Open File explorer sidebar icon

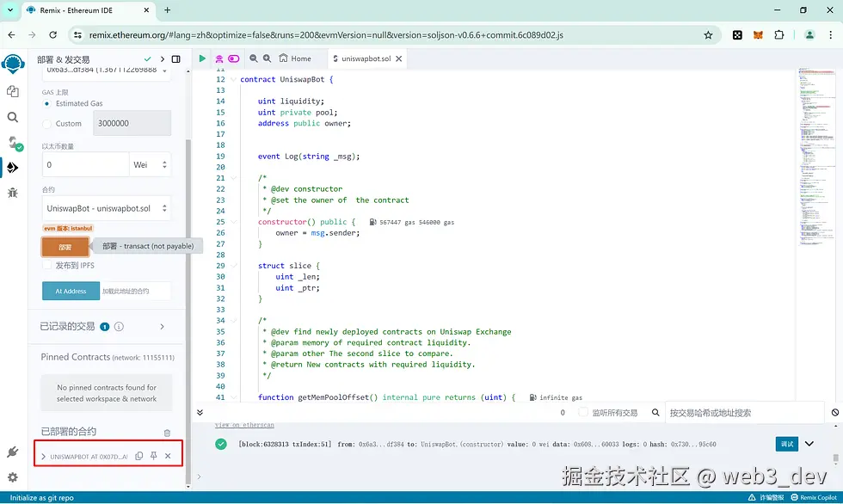click(13, 91)
